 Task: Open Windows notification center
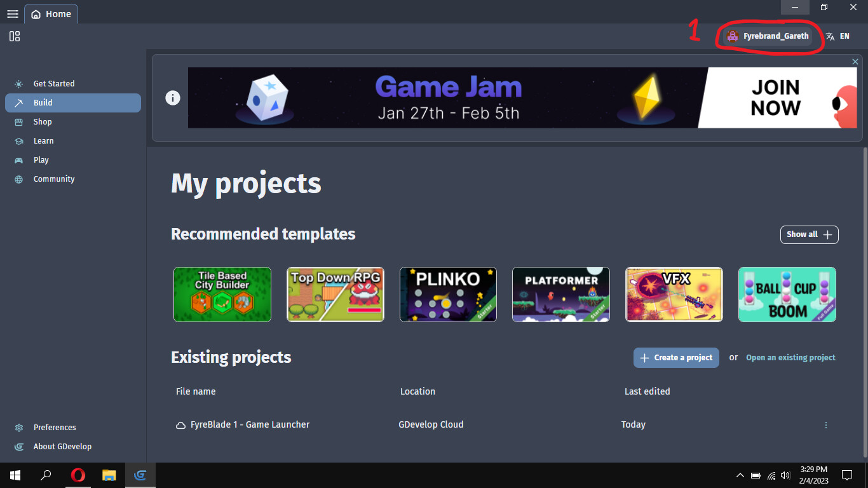[x=846, y=475]
